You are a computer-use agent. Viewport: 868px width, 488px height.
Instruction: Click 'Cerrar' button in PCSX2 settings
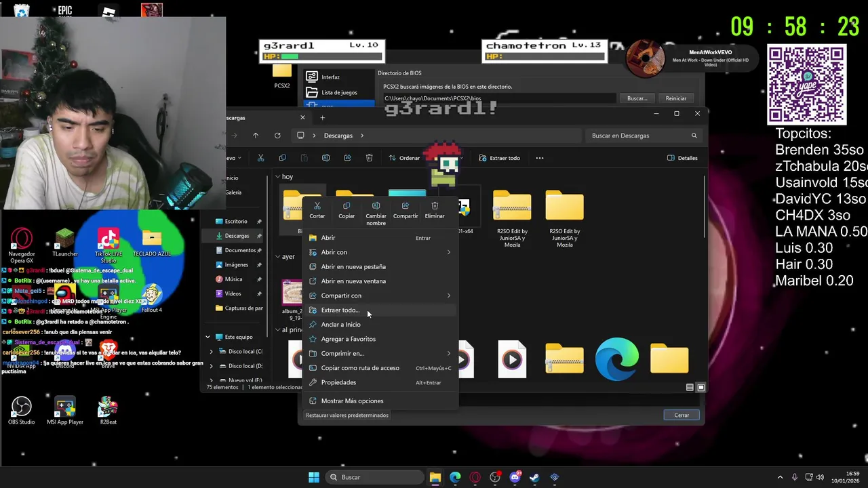(682, 415)
